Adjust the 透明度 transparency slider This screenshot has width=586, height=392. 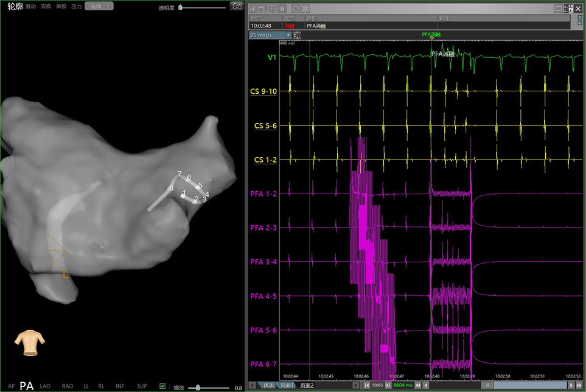pos(181,7)
